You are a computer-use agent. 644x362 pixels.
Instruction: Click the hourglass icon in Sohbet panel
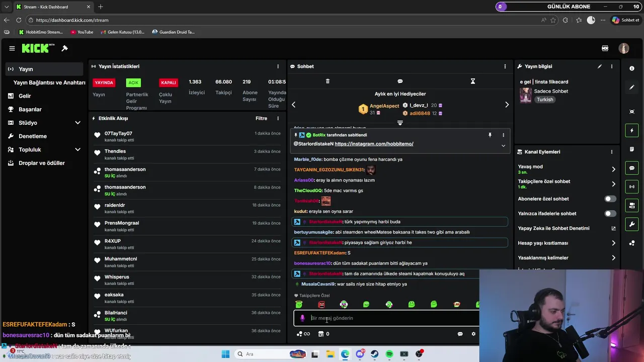tap(472, 81)
